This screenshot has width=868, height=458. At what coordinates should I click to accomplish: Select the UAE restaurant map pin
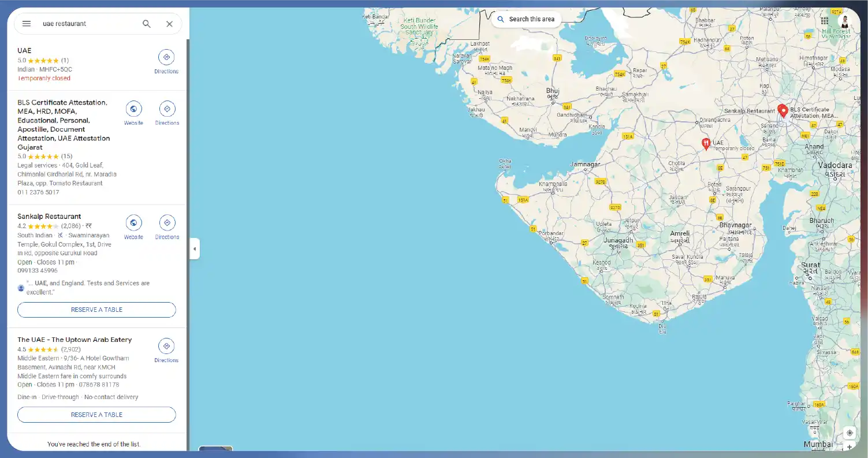click(x=706, y=144)
